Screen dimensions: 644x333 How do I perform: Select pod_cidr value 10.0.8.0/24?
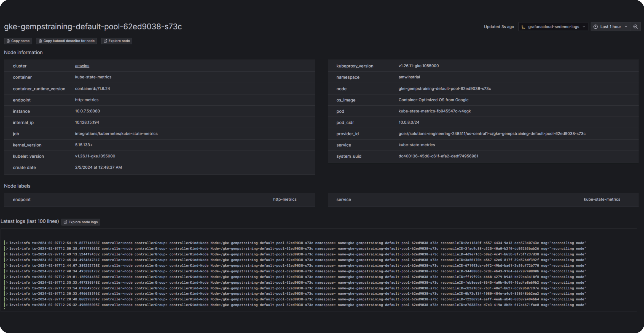(409, 122)
